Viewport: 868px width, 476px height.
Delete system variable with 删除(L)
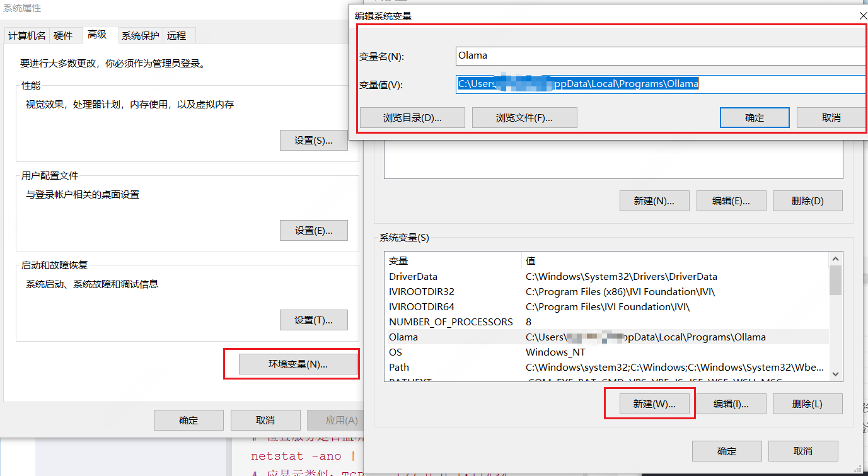[x=807, y=404]
